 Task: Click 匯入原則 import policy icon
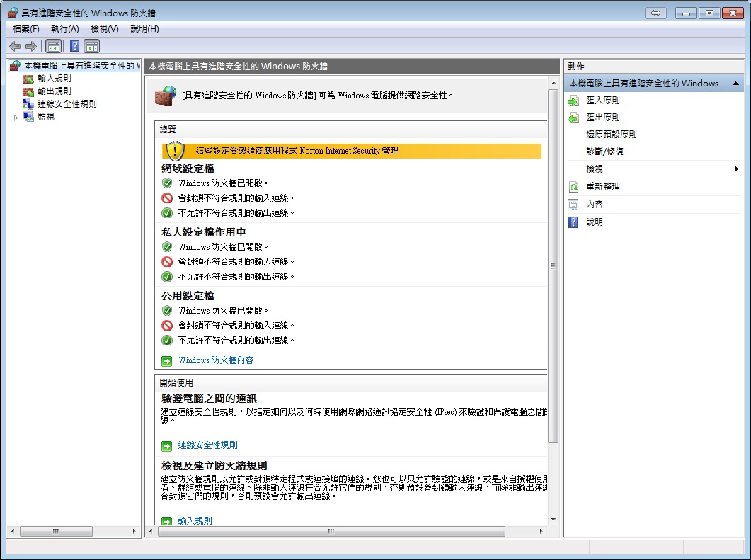click(x=573, y=101)
